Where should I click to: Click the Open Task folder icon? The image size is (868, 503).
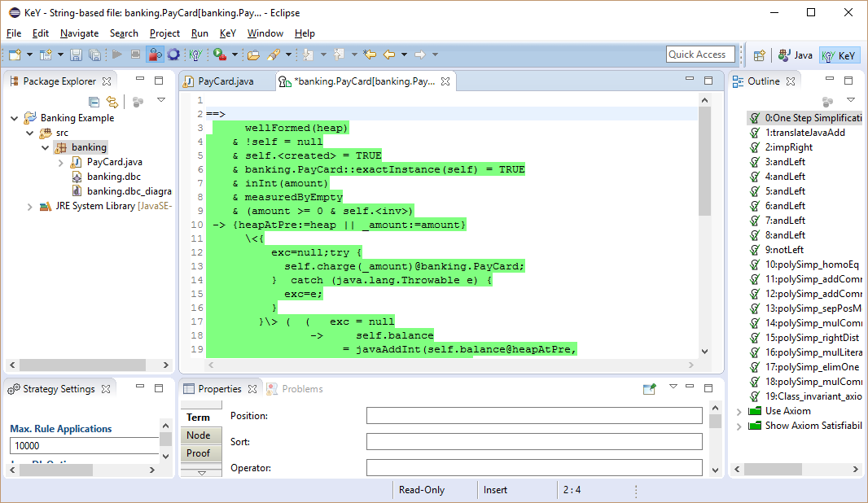coord(253,55)
